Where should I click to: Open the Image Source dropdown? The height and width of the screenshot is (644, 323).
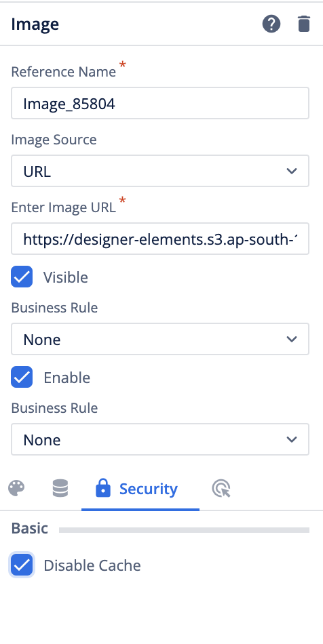coord(160,171)
